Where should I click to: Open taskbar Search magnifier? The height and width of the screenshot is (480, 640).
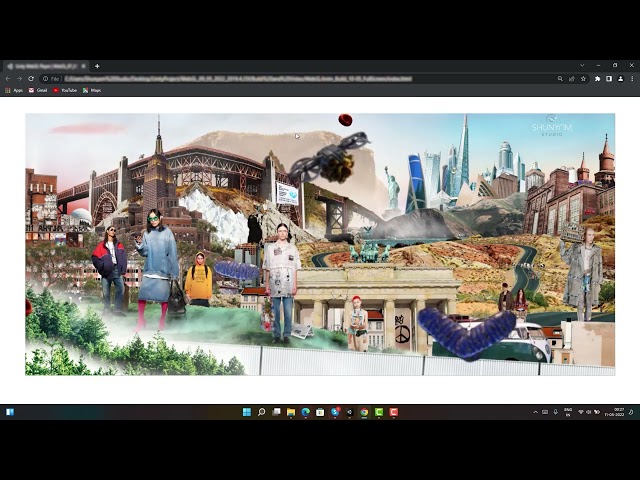[x=262, y=412]
